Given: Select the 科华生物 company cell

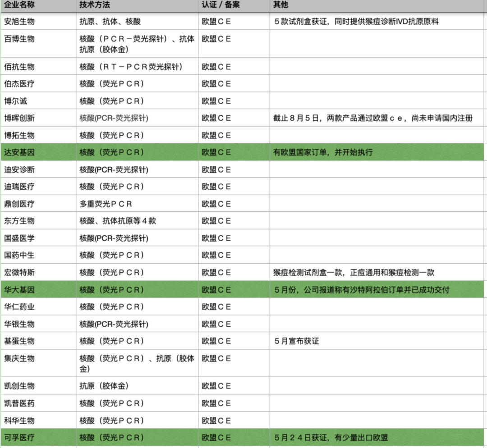Looking at the screenshot, I should click(38, 421).
